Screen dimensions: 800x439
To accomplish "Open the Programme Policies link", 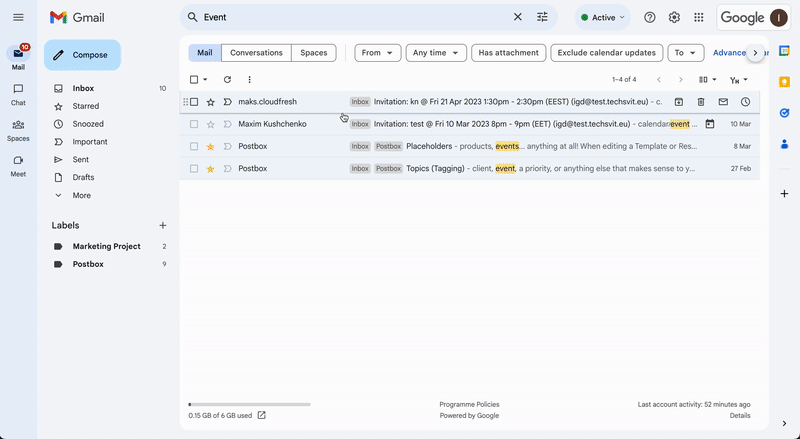I will point(469,404).
